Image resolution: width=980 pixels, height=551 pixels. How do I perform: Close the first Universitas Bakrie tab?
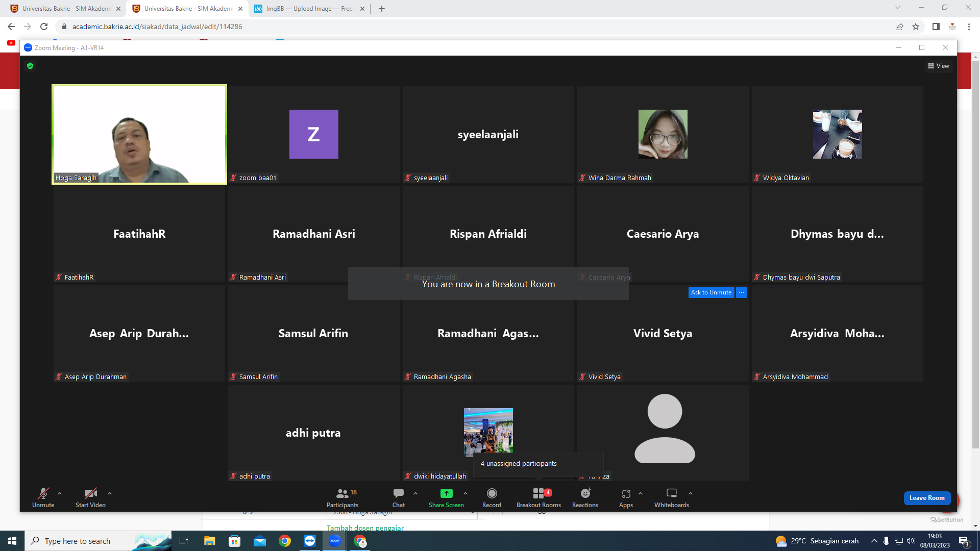(118, 9)
